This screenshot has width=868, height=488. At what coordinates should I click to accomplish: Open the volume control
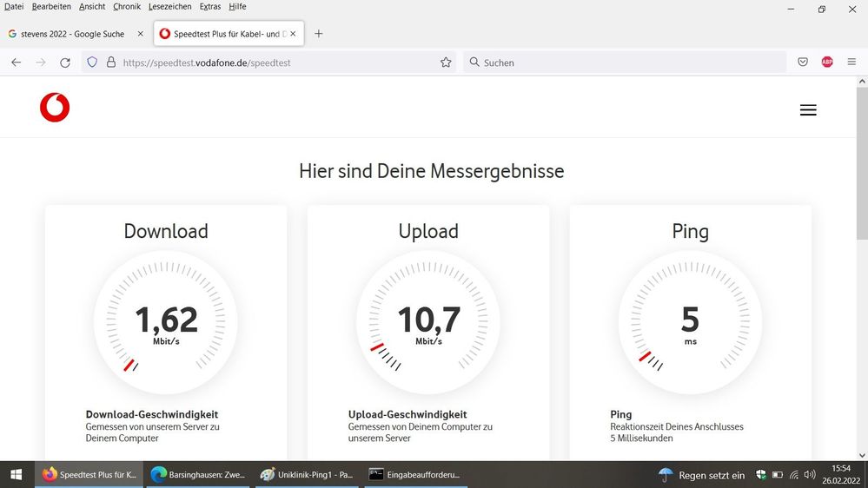click(810, 475)
